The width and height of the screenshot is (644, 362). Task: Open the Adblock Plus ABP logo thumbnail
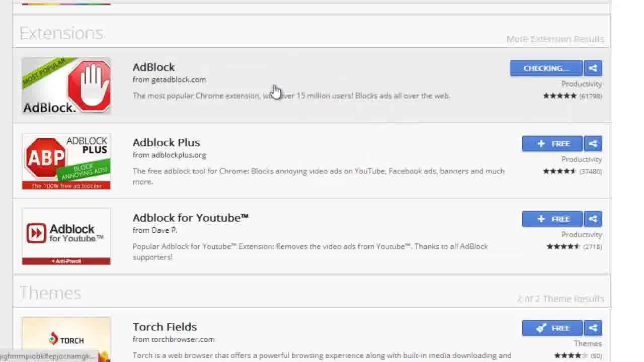pyautogui.click(x=66, y=161)
